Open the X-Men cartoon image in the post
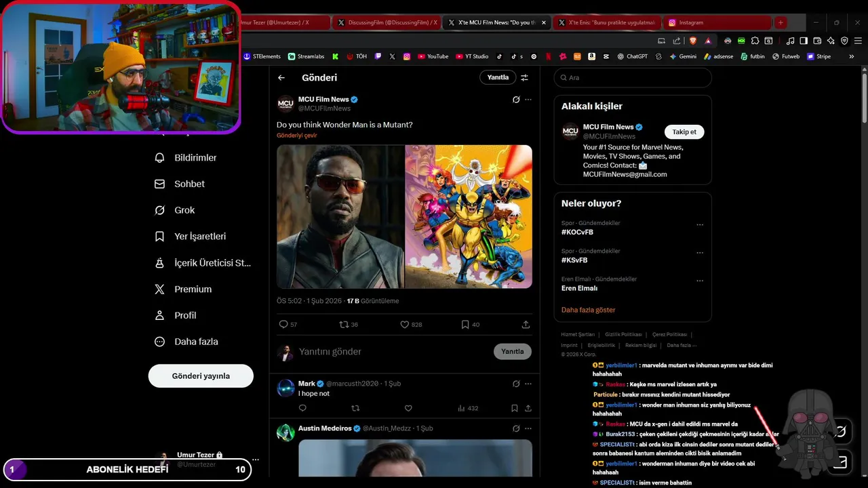The width and height of the screenshot is (868, 488). tap(469, 217)
